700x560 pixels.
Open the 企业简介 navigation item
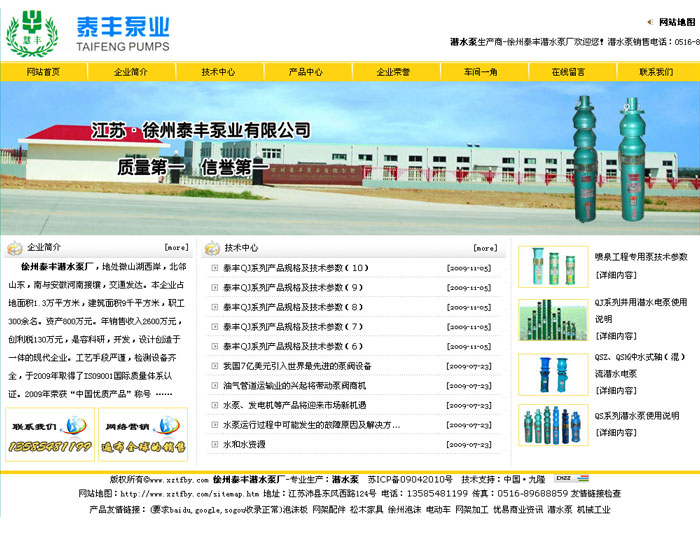pyautogui.click(x=130, y=72)
